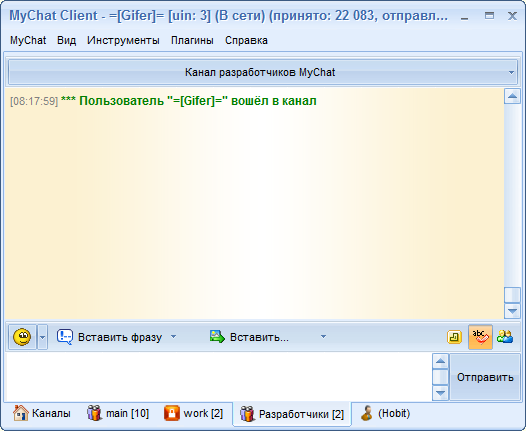
Task: Open the Плагины menu
Action: pos(192,40)
